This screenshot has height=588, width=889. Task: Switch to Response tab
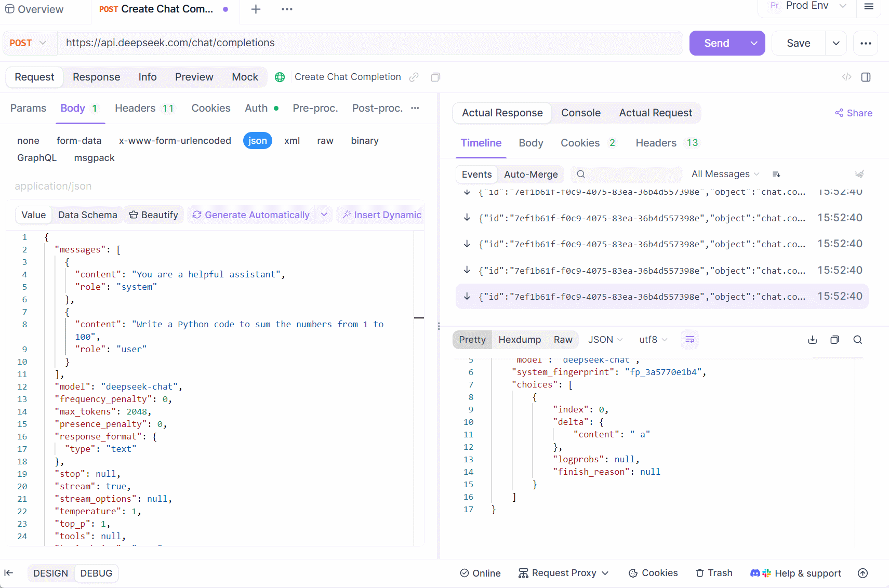[x=97, y=77]
